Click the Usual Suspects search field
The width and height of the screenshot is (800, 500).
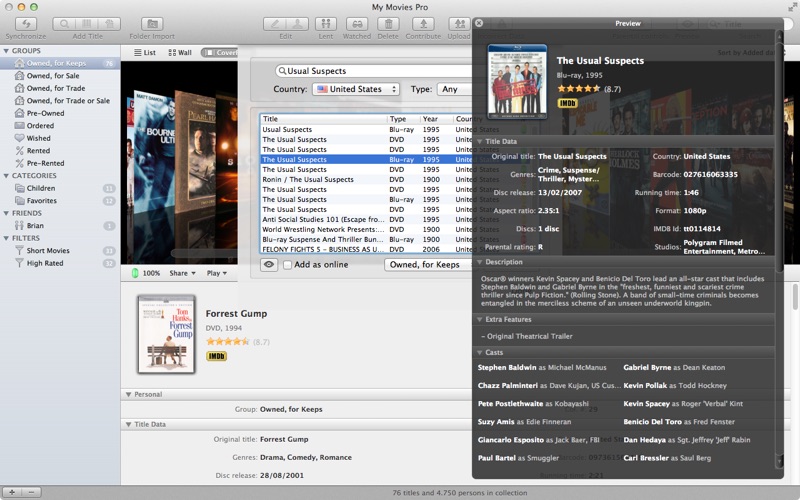pos(374,71)
